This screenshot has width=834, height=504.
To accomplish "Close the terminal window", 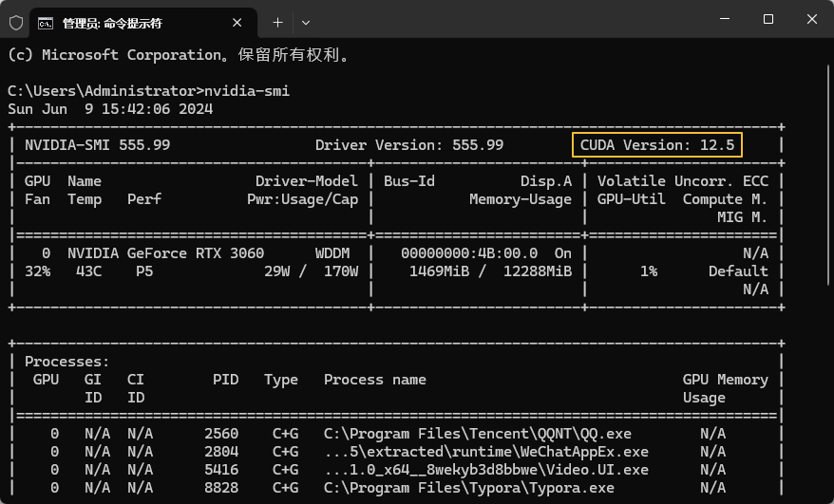I will [x=812, y=20].
